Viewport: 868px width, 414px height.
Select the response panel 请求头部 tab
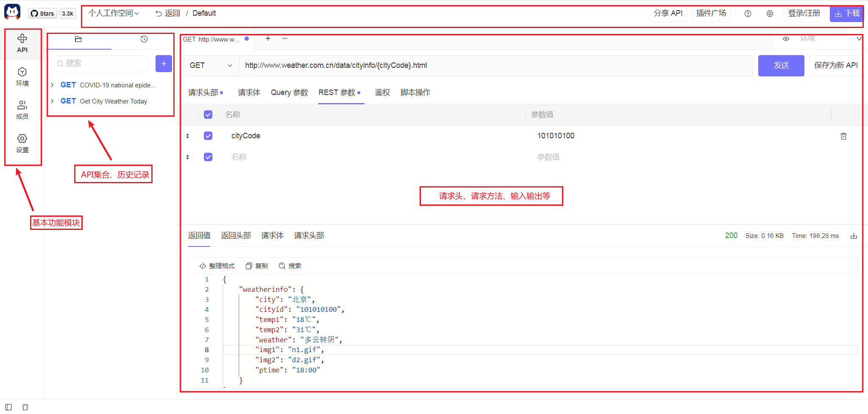pos(309,235)
